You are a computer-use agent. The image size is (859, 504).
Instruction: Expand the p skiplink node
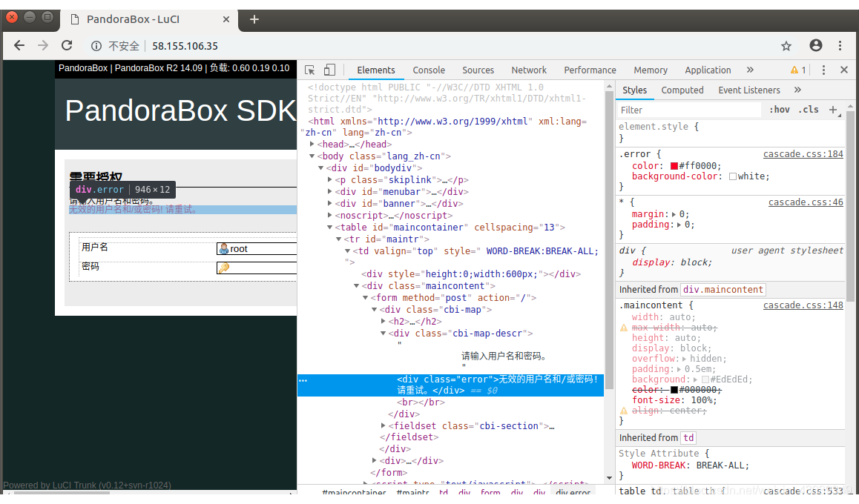coord(330,180)
